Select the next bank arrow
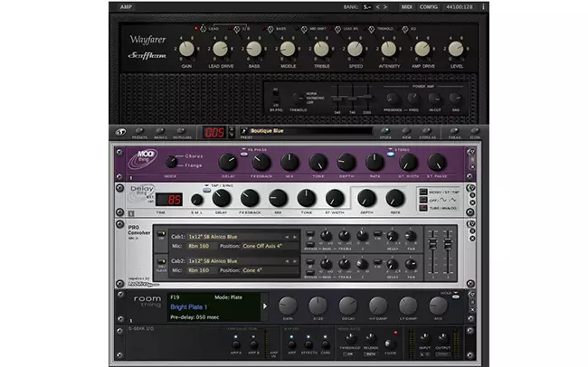This screenshot has width=588, height=367. pyautogui.click(x=385, y=6)
